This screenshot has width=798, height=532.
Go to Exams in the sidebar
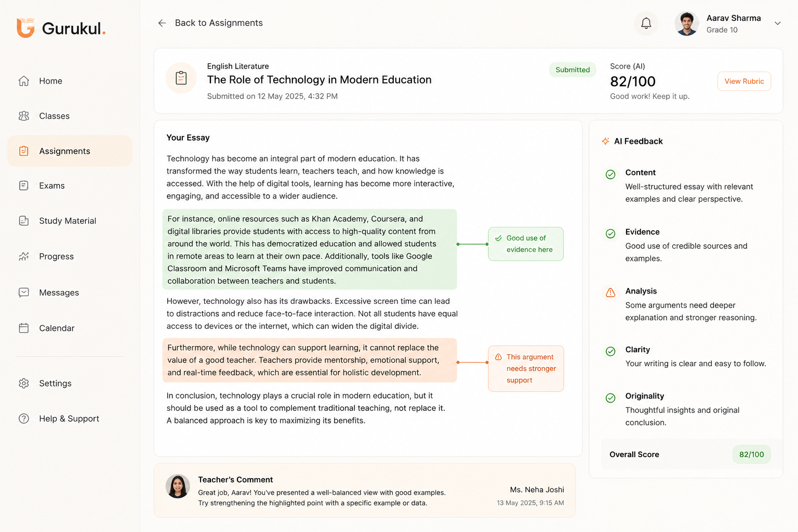click(70, 185)
